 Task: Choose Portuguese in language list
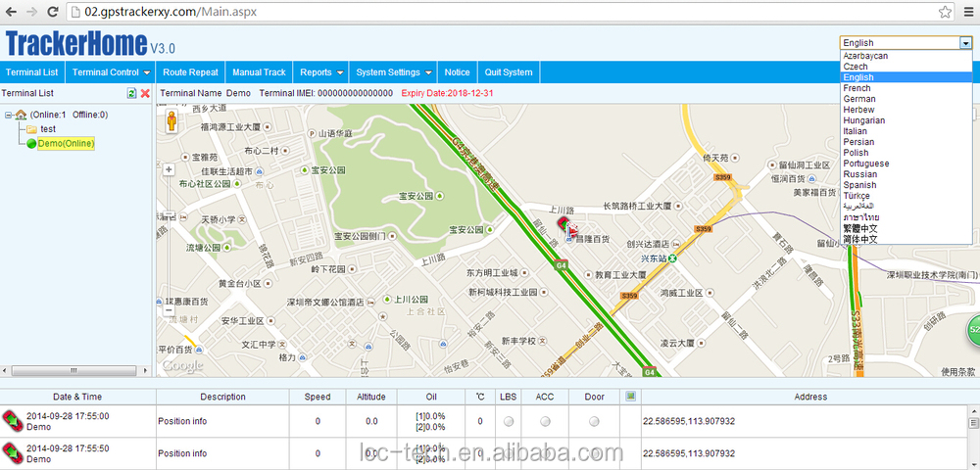pyautogui.click(x=906, y=164)
